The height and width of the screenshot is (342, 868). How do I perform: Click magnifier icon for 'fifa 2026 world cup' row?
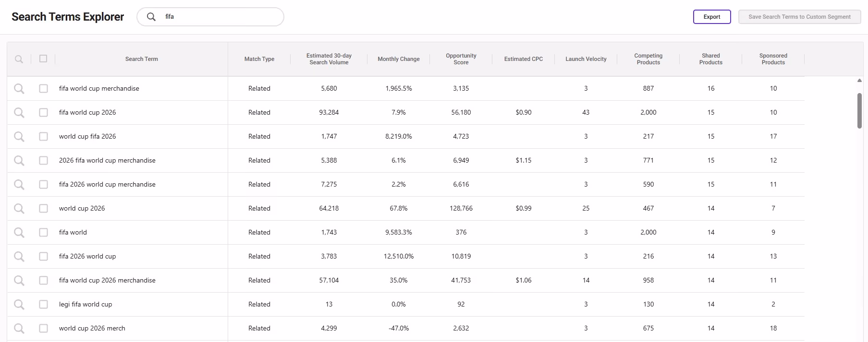tap(19, 256)
